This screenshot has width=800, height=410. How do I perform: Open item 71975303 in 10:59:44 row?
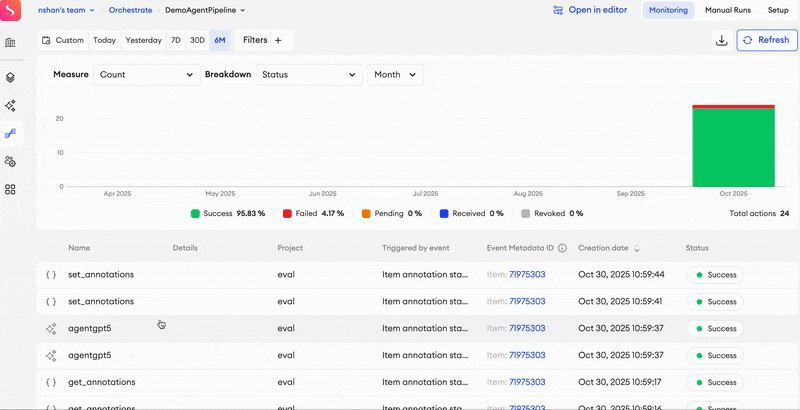coord(527,275)
